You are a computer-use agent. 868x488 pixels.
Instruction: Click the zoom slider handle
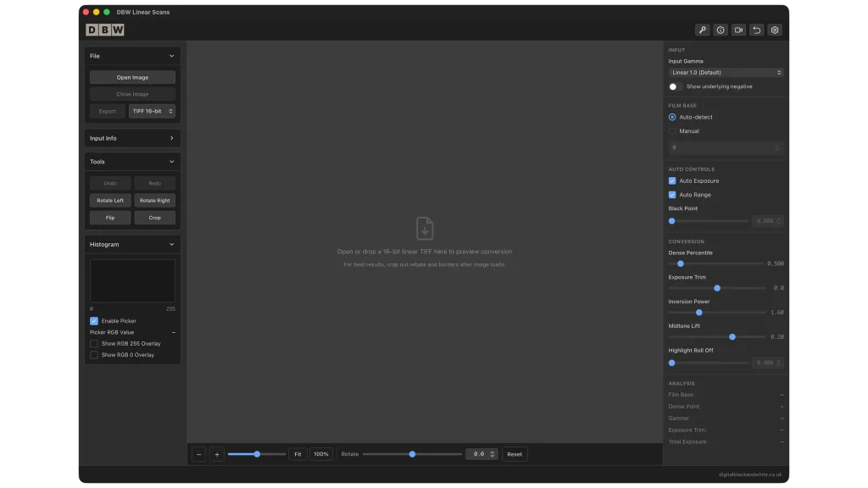point(257,454)
